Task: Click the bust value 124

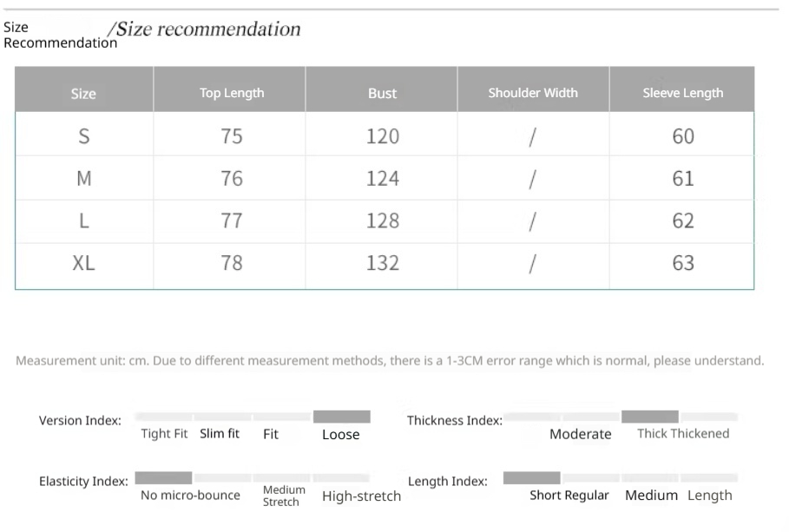Action: pos(382,179)
